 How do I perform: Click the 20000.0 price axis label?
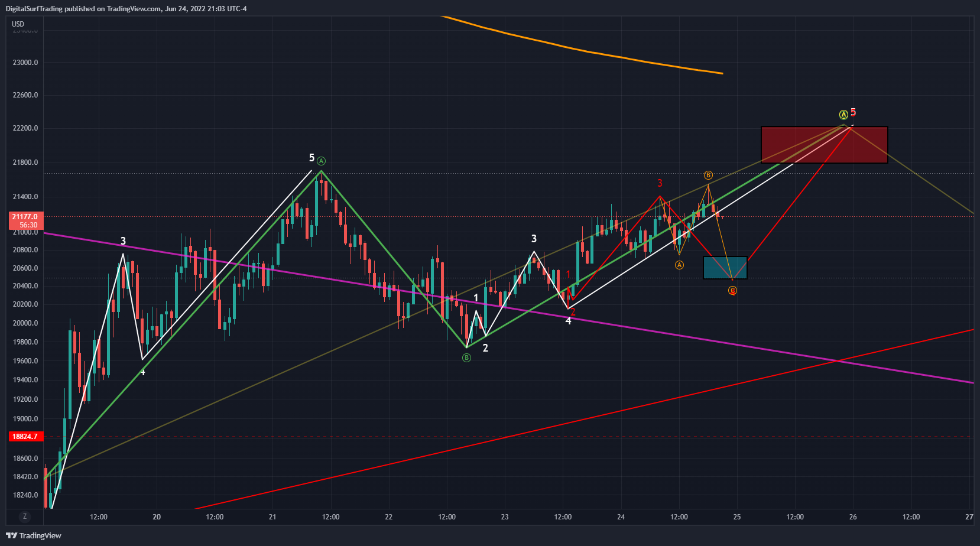[26, 323]
